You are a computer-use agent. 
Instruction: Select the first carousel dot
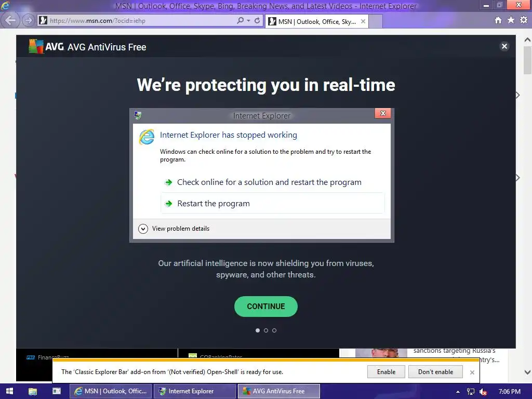pyautogui.click(x=258, y=330)
